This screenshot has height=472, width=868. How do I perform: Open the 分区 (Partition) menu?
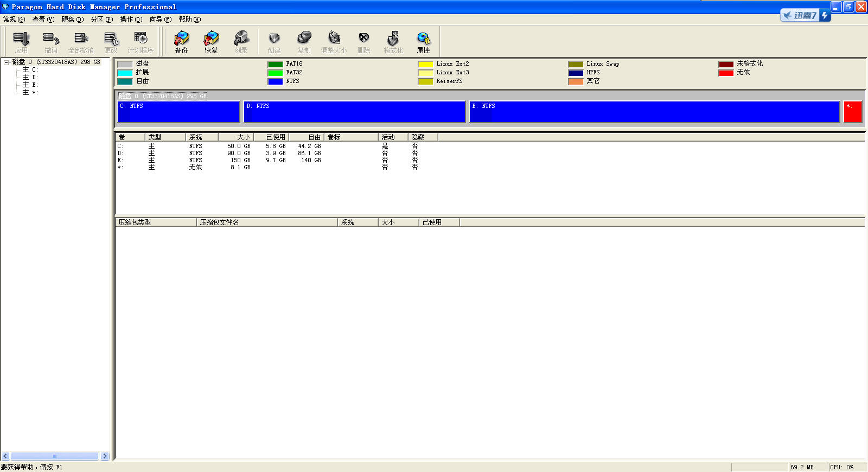[x=101, y=20]
